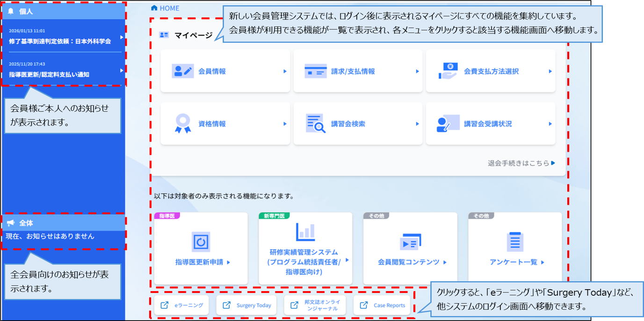Select the HOME menu item

point(167,7)
